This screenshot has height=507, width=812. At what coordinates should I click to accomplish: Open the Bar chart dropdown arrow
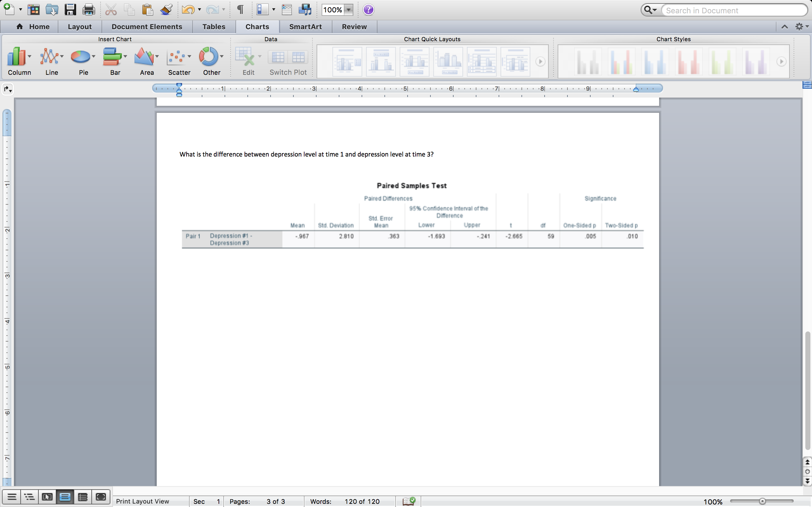click(x=126, y=56)
